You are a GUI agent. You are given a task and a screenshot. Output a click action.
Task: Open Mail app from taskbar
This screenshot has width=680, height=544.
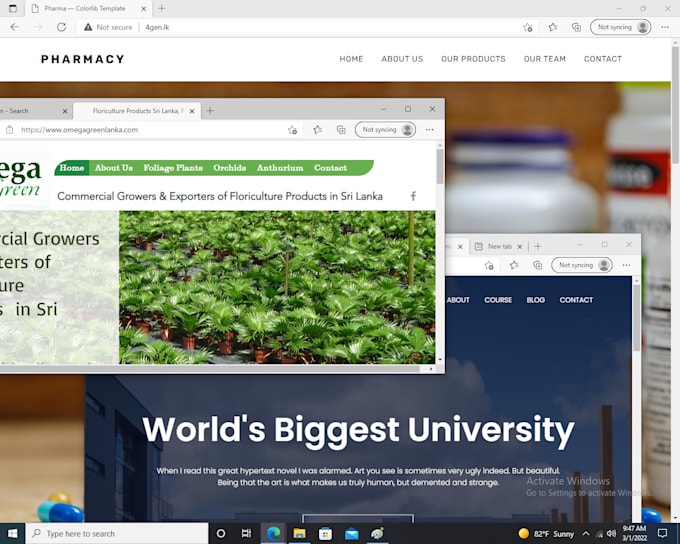coord(351,533)
